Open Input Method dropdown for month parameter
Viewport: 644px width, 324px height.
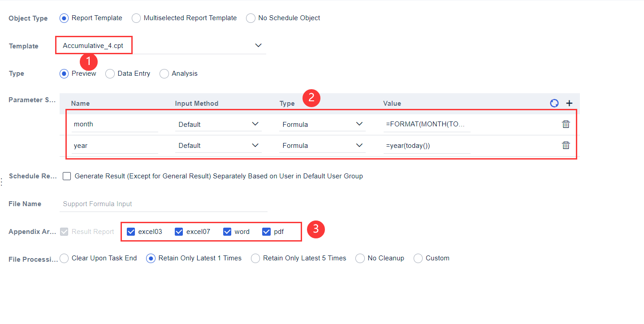coord(255,124)
